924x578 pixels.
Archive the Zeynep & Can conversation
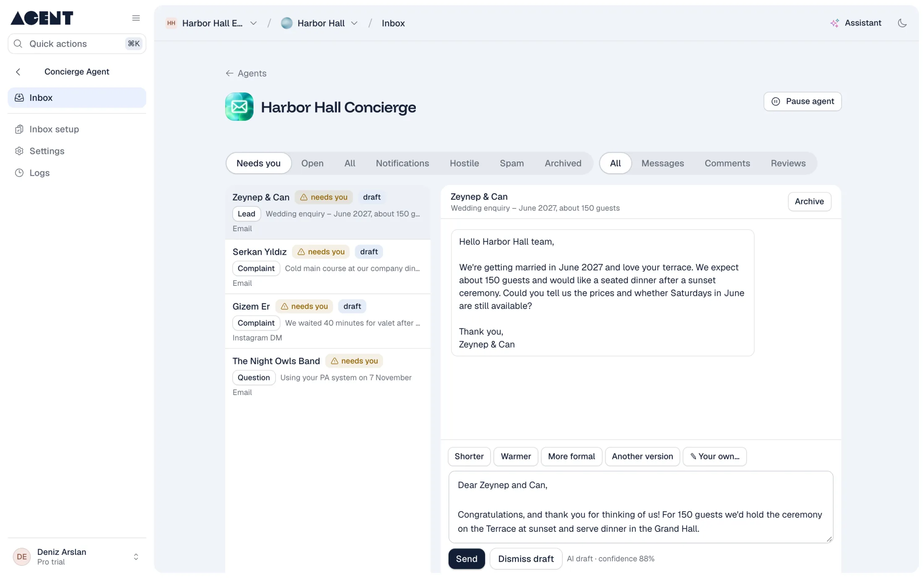point(809,201)
